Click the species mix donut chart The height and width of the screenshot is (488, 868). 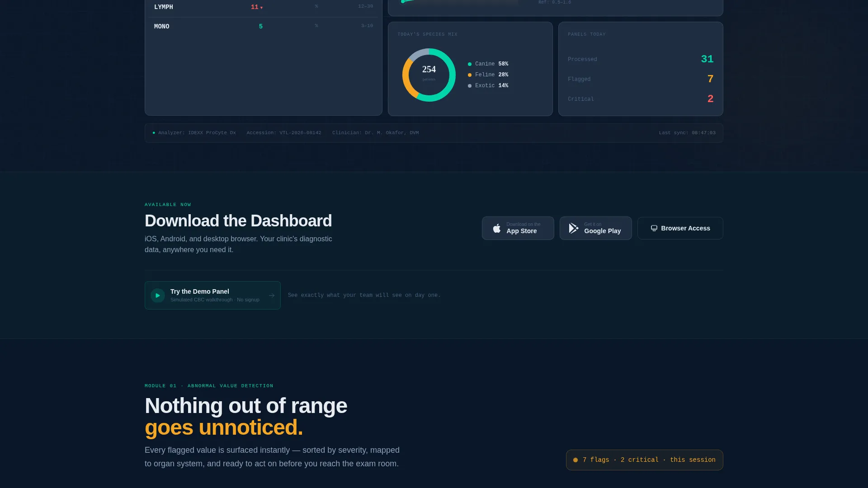[429, 75]
